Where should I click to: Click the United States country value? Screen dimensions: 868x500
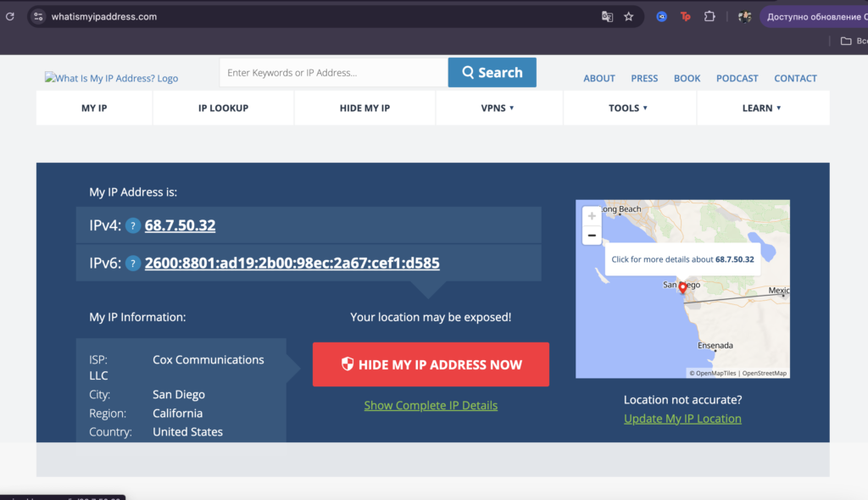click(187, 432)
